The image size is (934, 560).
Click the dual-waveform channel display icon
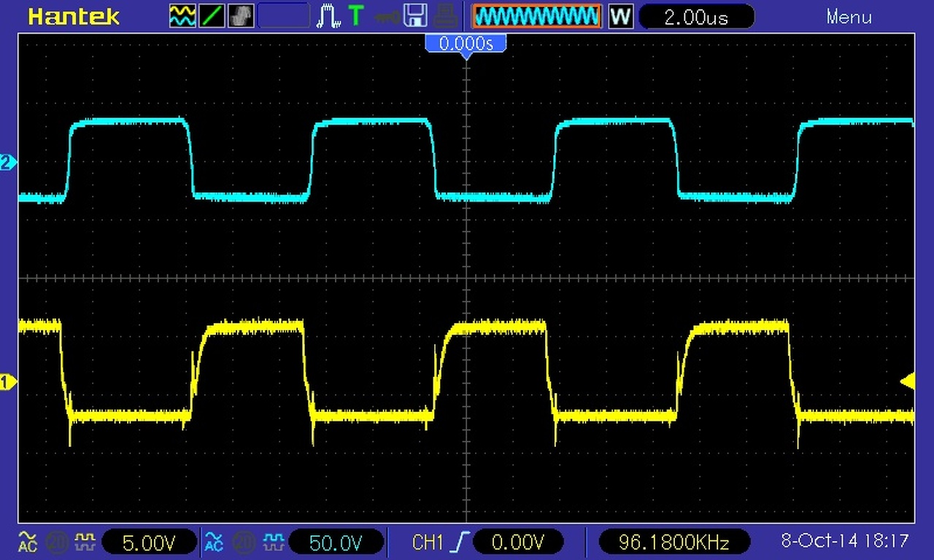[182, 15]
